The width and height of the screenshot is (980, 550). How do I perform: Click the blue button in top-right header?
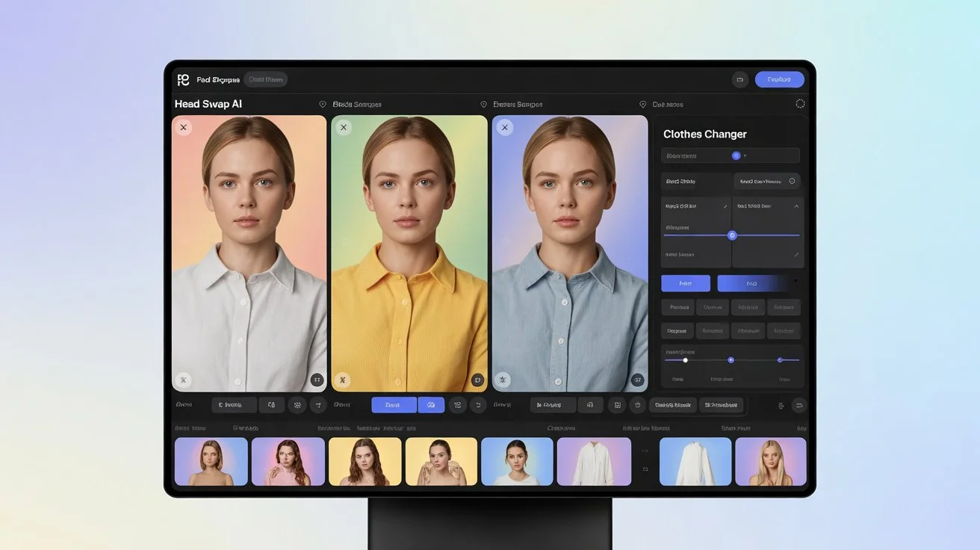[x=779, y=80]
